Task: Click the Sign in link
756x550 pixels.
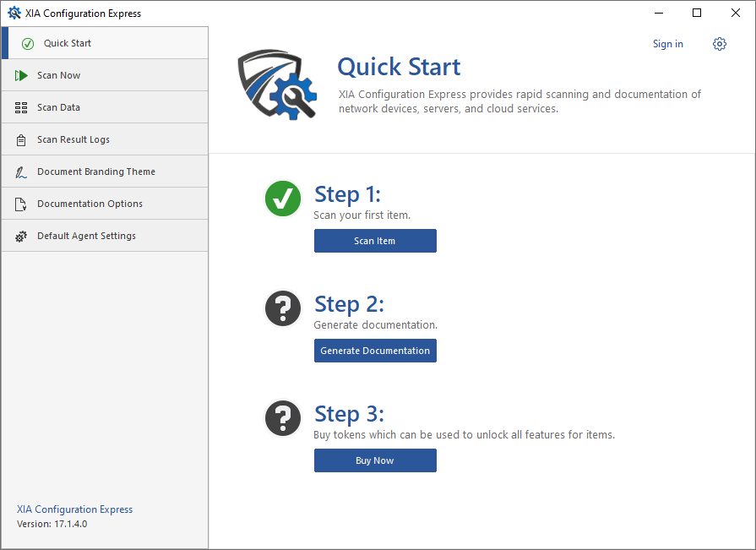Action: [667, 44]
